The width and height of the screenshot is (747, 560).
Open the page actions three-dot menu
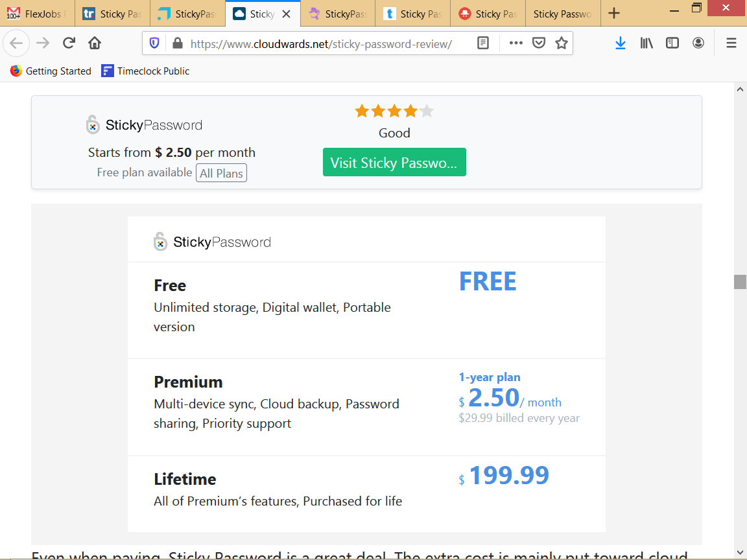[x=516, y=43]
